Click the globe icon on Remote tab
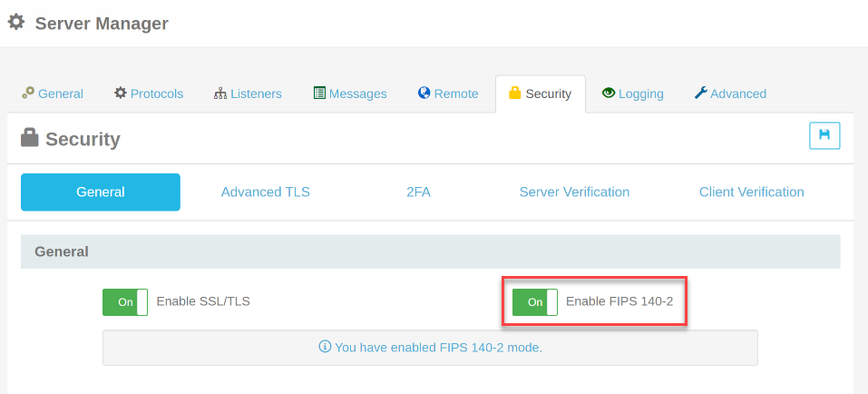Screen dimensions: 868x394 [424, 93]
